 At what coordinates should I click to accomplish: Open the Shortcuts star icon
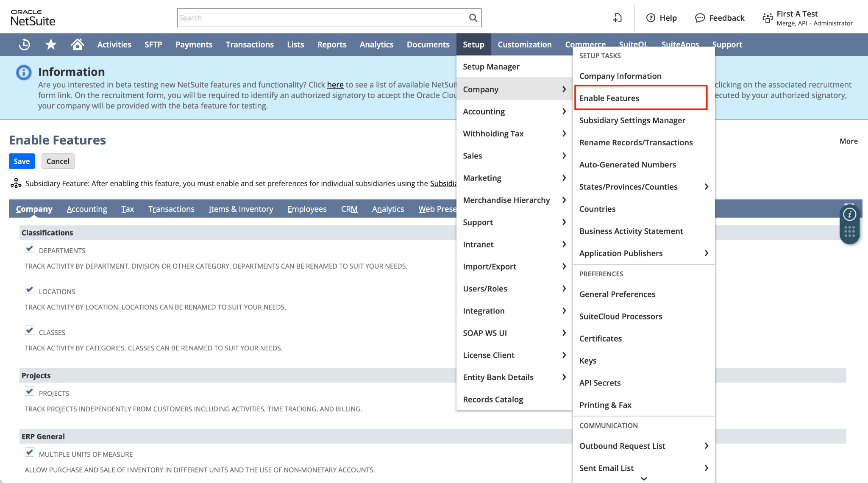[x=51, y=44]
